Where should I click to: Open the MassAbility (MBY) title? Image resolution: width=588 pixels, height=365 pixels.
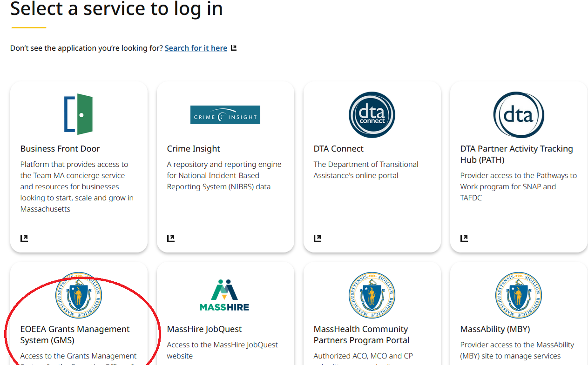click(x=495, y=329)
